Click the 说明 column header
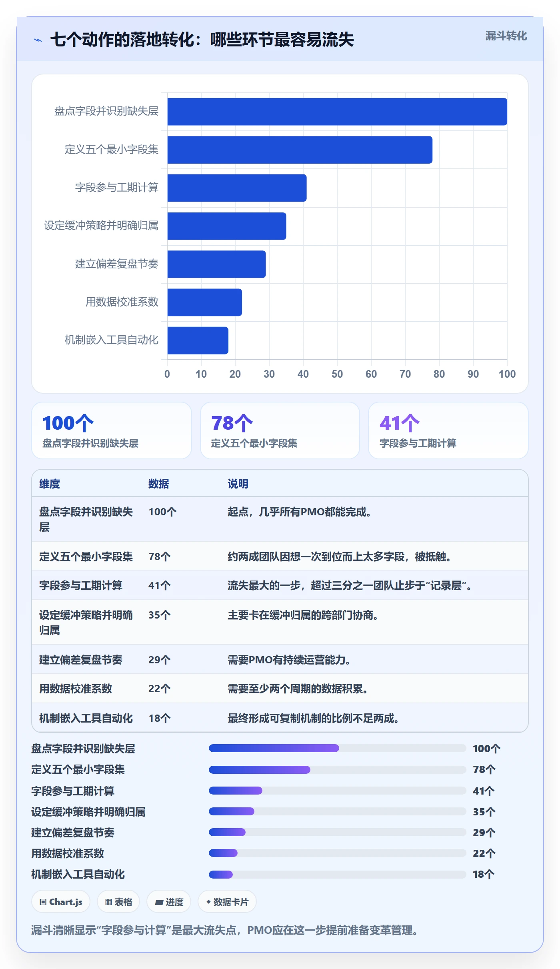The height and width of the screenshot is (969, 560). [238, 484]
